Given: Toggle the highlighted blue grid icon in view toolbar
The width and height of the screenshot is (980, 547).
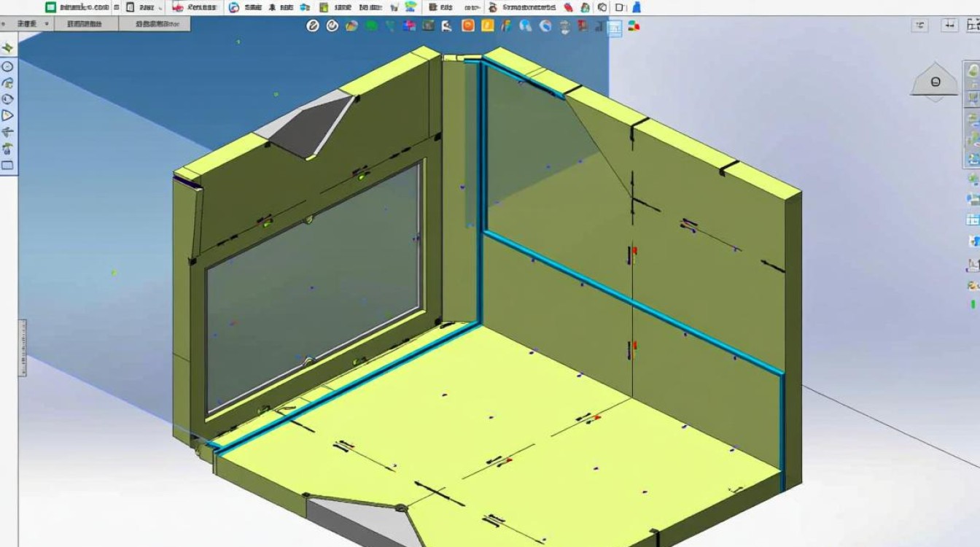Looking at the screenshot, I should tap(615, 28).
